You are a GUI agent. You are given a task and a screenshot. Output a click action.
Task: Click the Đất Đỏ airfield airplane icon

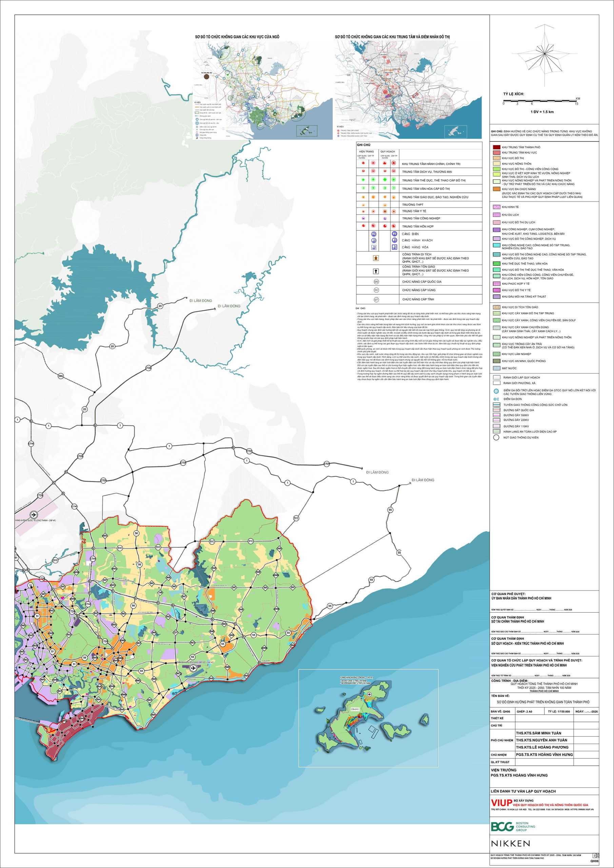(194, 668)
